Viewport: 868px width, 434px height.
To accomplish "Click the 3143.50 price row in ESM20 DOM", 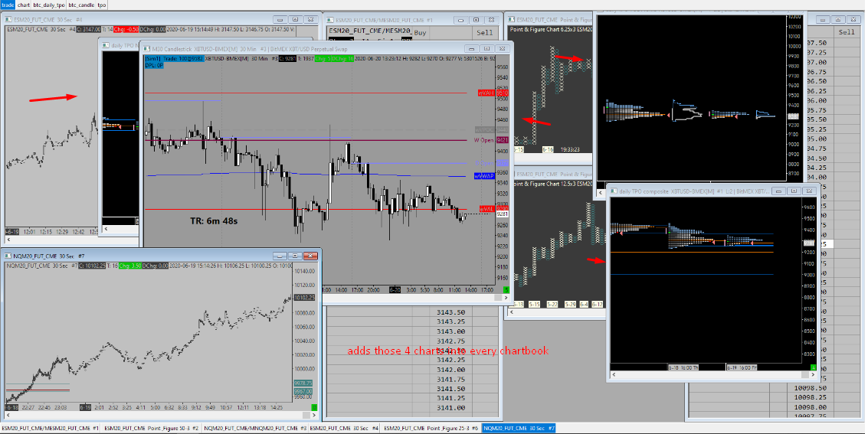I will point(450,312).
